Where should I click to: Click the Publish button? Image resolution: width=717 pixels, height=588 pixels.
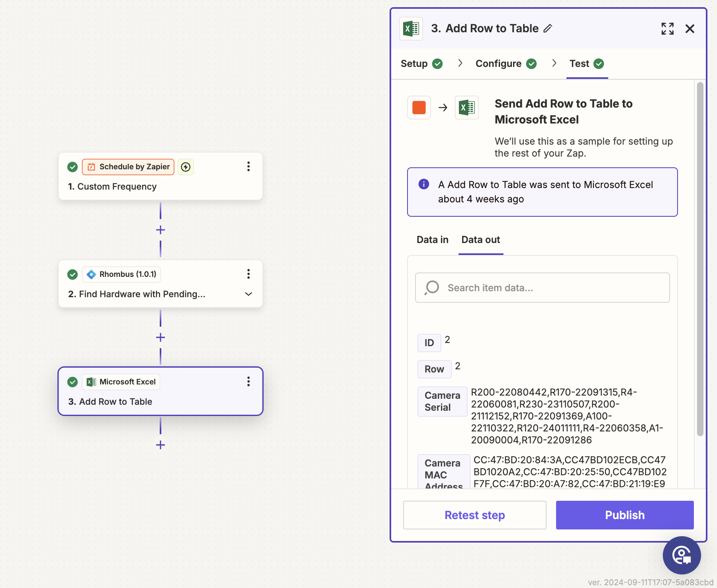point(625,515)
